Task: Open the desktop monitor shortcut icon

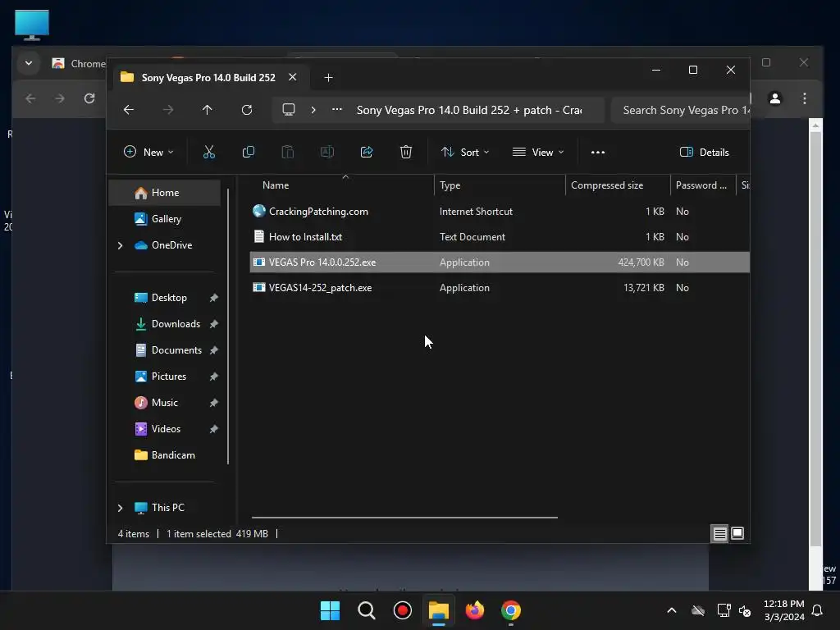Action: (32, 25)
